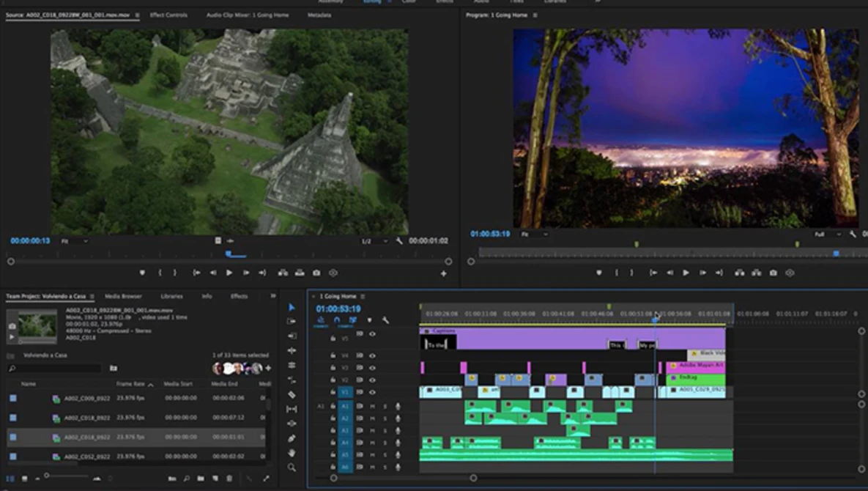
Task: Click Name column header
Action: tap(29, 384)
